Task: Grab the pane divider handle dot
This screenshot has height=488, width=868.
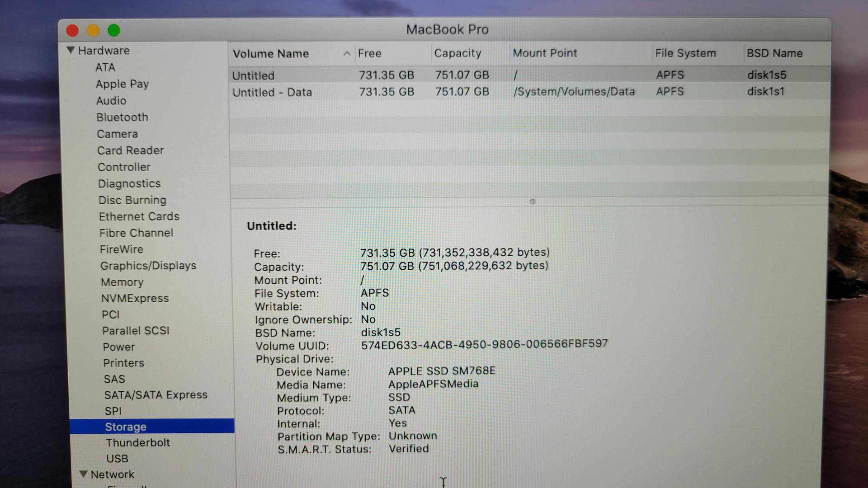Action: click(x=533, y=202)
